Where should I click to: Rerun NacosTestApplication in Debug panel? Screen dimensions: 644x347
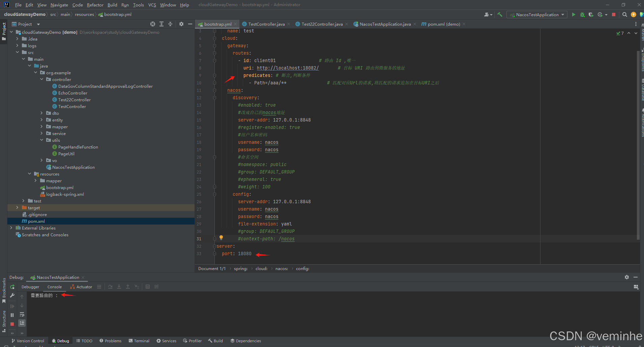(x=12, y=287)
